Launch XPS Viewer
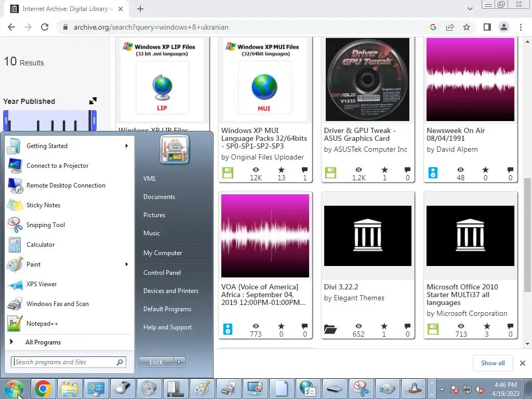This screenshot has width=532, height=399. pyautogui.click(x=70, y=284)
